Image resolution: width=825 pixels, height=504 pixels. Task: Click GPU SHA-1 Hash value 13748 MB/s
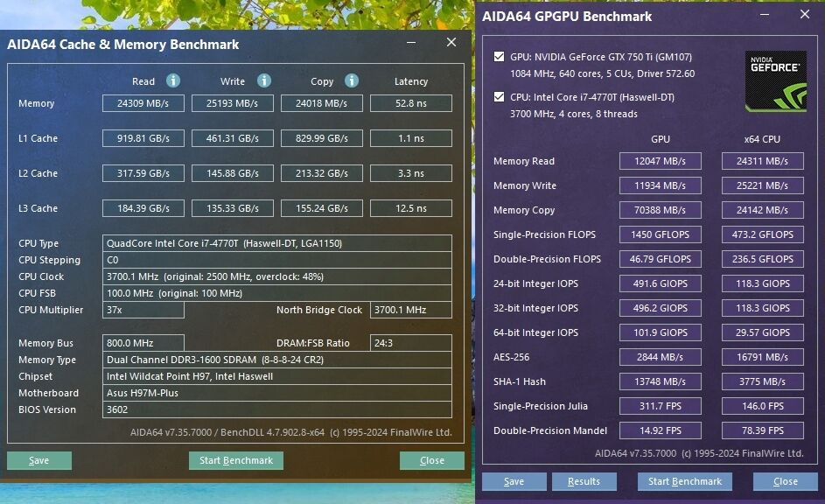pos(661,381)
